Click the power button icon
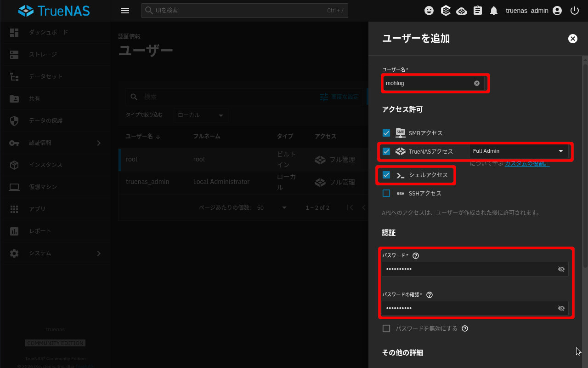The width and height of the screenshot is (588, 368). click(574, 11)
